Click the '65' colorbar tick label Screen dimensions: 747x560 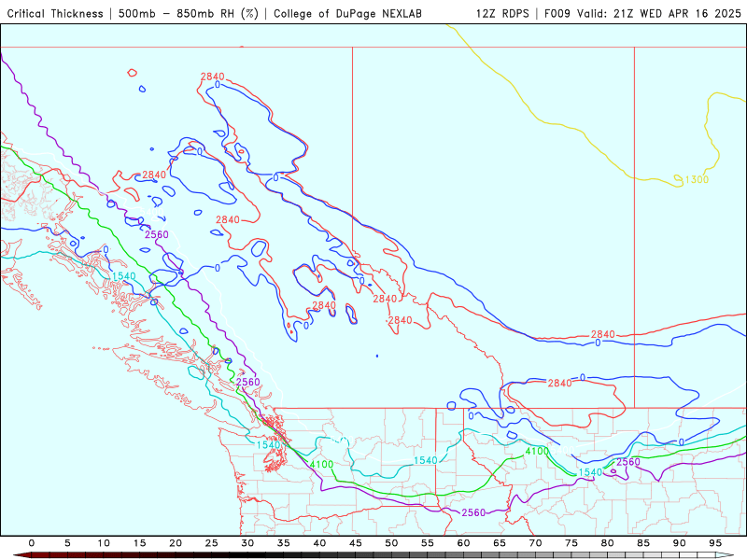click(x=500, y=543)
